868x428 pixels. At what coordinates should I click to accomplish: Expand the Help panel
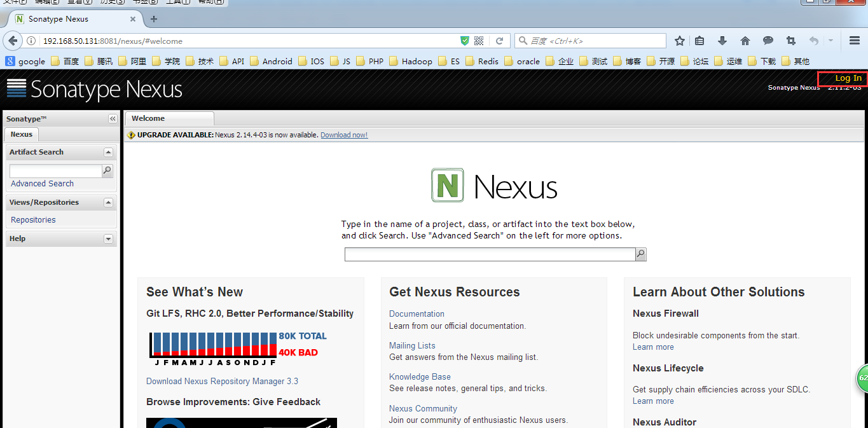108,239
